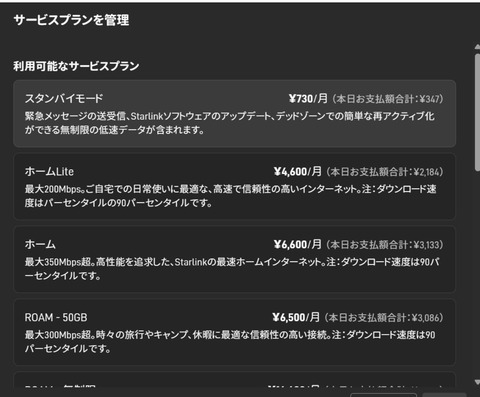Select the ホームLite plan card
The image size is (480, 397).
[234, 186]
